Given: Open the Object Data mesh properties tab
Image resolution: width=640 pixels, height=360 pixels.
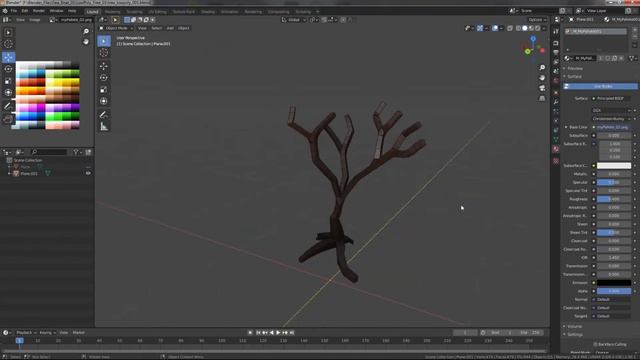Looking at the screenshot, I should pos(556,140).
